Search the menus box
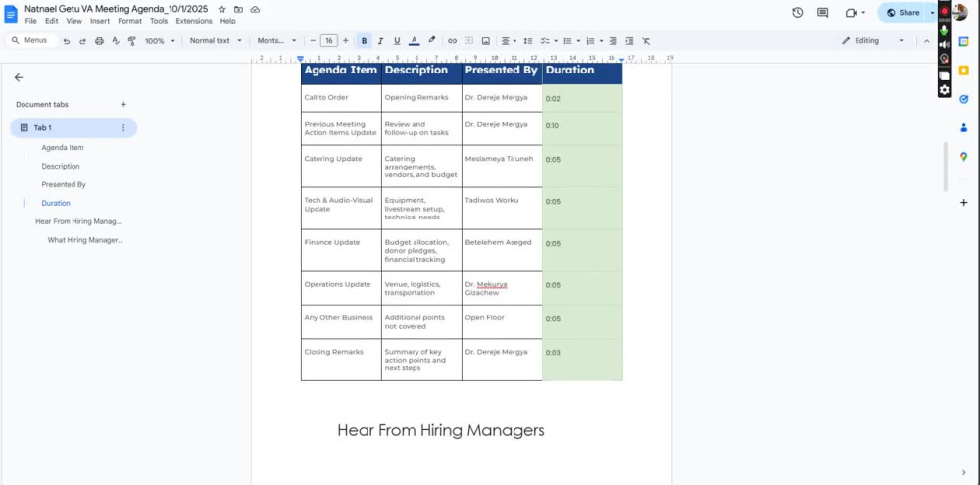 32,40
